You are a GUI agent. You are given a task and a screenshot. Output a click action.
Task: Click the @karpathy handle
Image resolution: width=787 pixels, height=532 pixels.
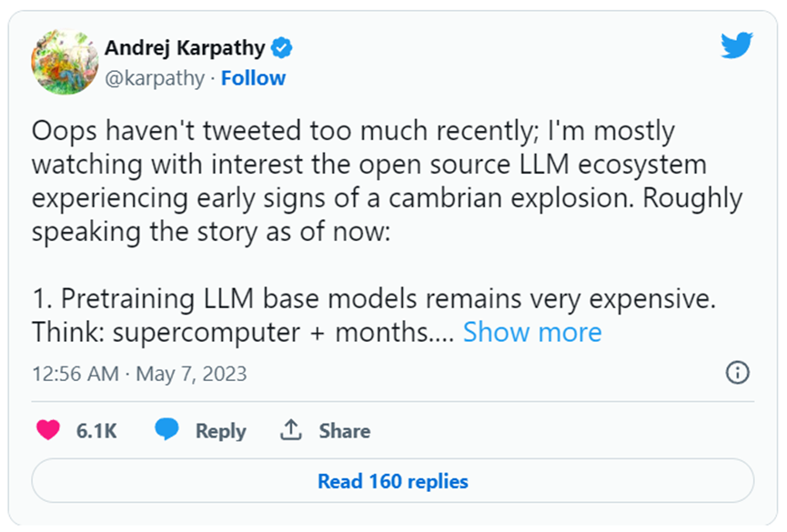click(x=155, y=78)
